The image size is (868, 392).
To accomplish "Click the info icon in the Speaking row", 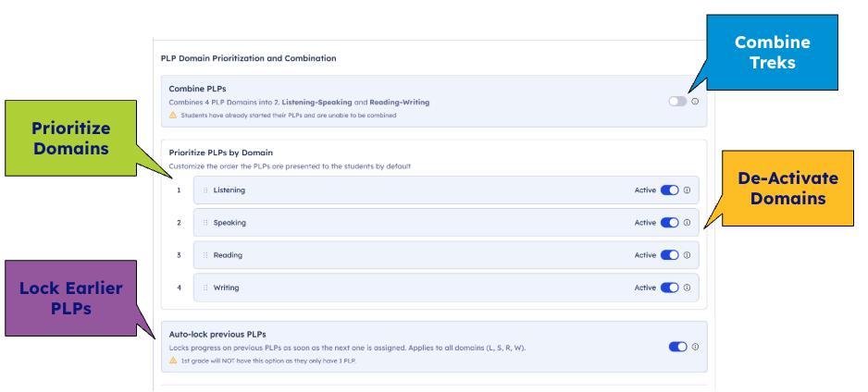I will pyautogui.click(x=687, y=223).
